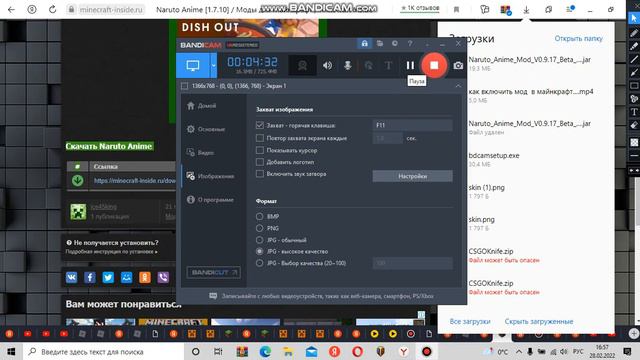Open Bandicam output folder icon

click(x=380, y=43)
